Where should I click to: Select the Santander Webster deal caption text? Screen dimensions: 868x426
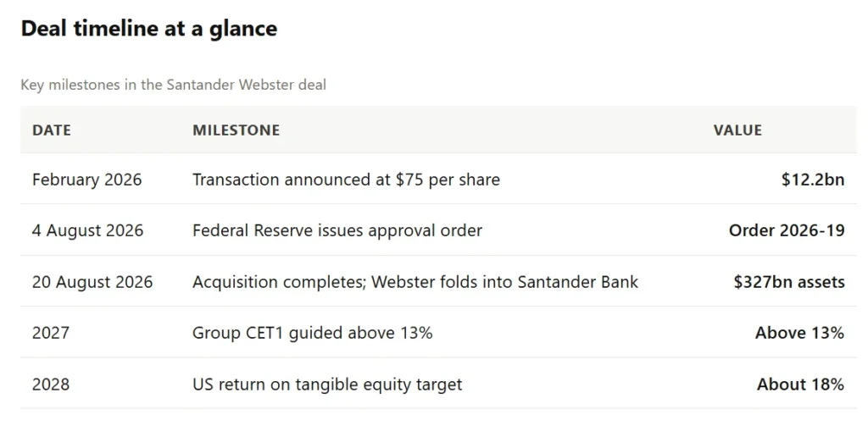tap(173, 85)
